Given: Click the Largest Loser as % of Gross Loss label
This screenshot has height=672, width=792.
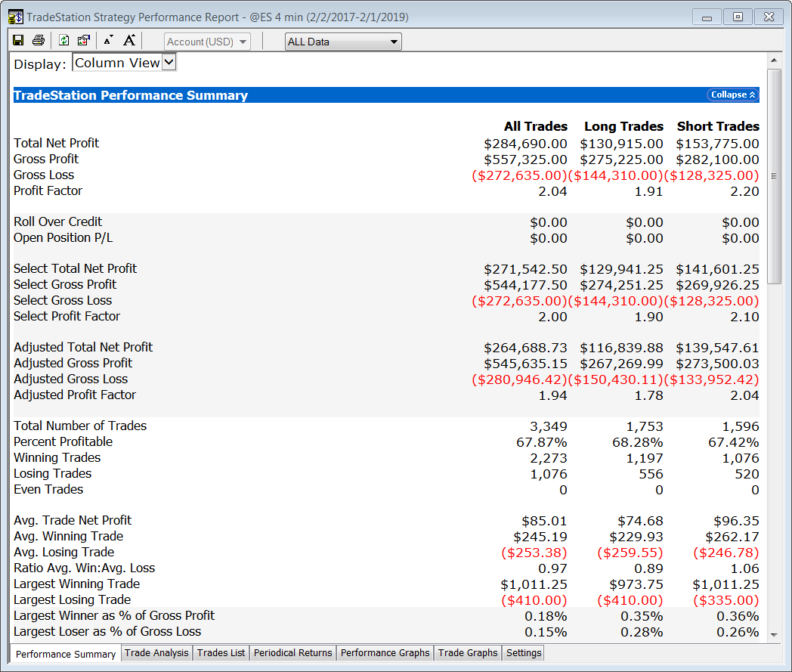Looking at the screenshot, I should tap(107, 632).
